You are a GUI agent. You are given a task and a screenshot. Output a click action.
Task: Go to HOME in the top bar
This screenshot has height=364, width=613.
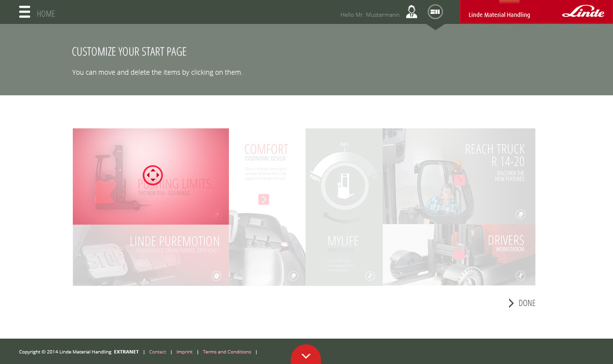pos(46,14)
